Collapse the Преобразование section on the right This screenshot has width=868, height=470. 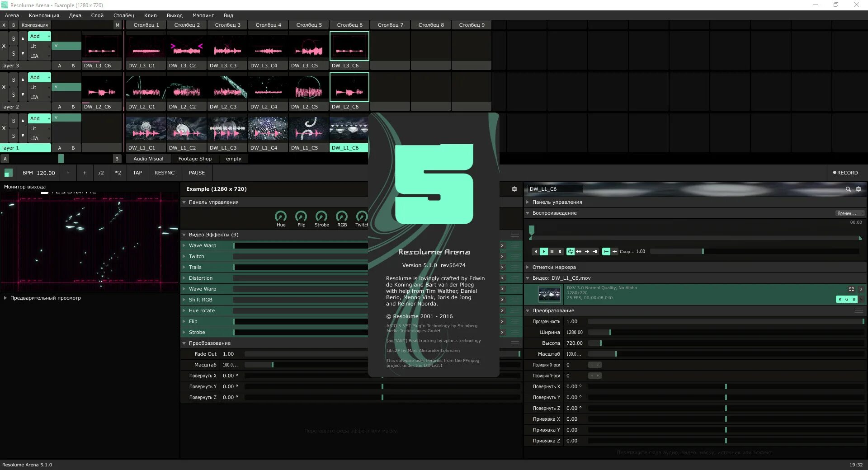[528, 310]
